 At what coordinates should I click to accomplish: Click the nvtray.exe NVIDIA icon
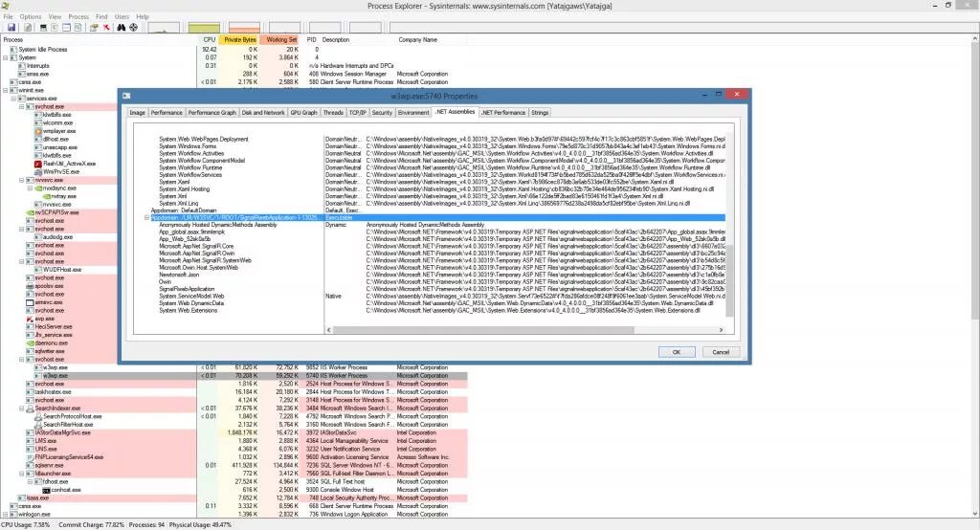(x=46, y=196)
